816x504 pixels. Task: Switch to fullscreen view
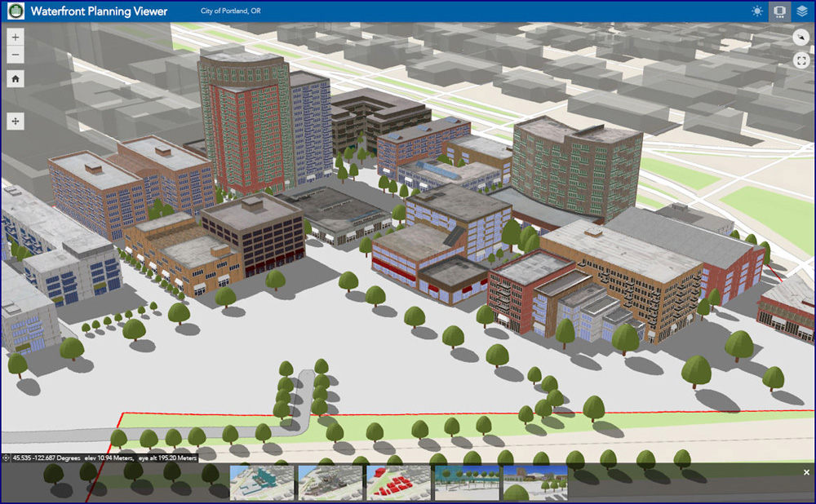click(801, 61)
